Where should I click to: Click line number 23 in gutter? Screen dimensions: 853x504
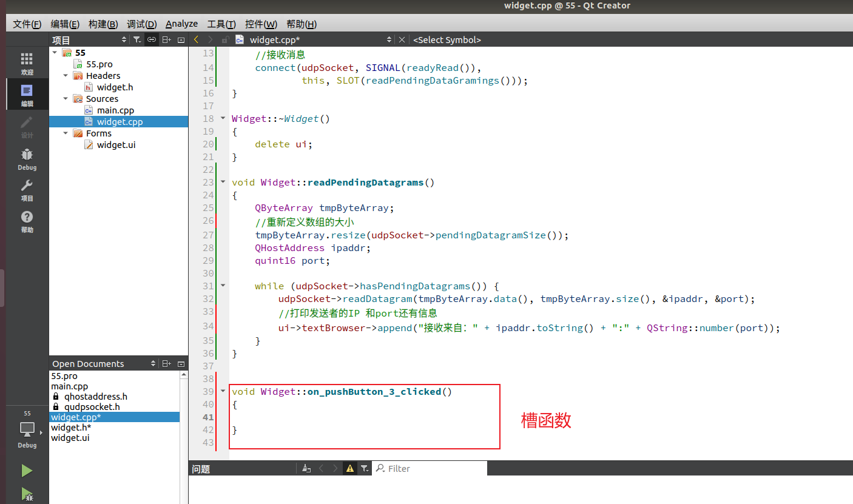tap(208, 182)
